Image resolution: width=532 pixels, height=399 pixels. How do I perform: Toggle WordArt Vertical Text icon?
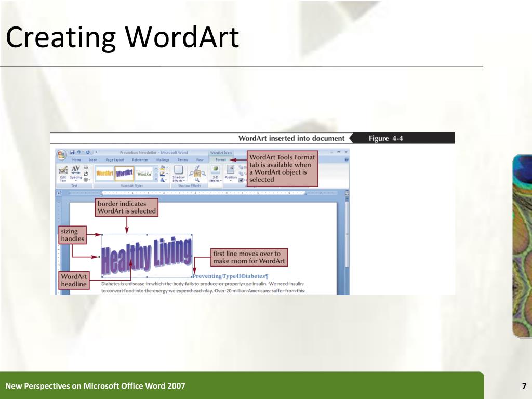(86, 174)
